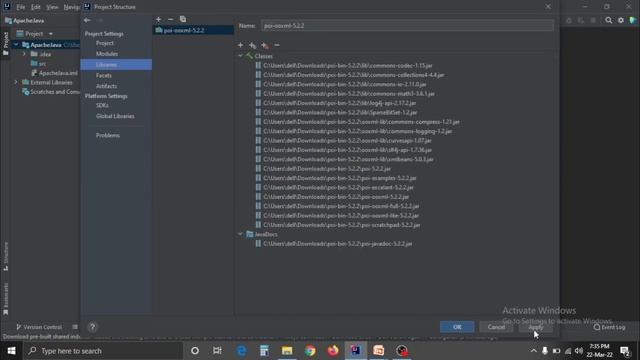Switch to IntelliJ IDEA taskbar icon

click(356, 351)
